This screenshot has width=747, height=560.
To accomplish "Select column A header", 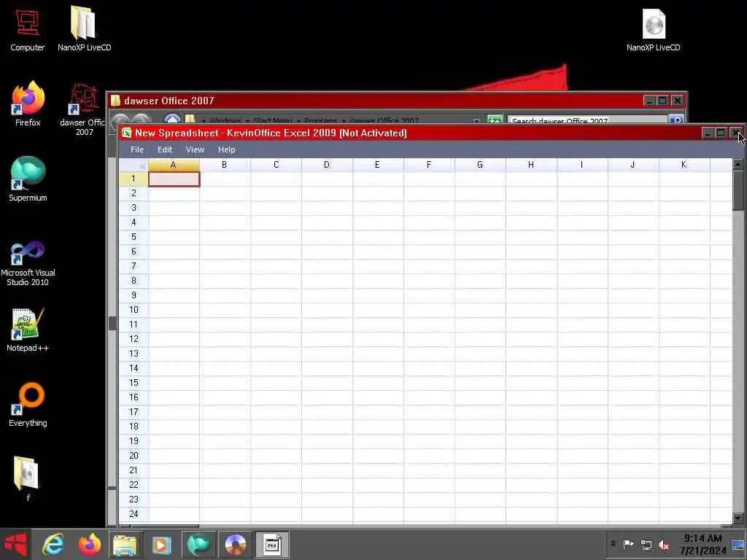I will [x=174, y=165].
